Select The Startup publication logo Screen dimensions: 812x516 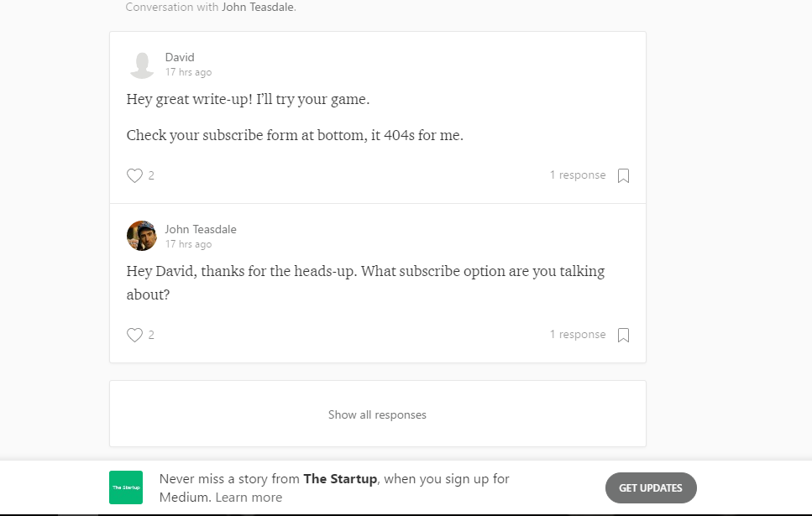coord(125,487)
